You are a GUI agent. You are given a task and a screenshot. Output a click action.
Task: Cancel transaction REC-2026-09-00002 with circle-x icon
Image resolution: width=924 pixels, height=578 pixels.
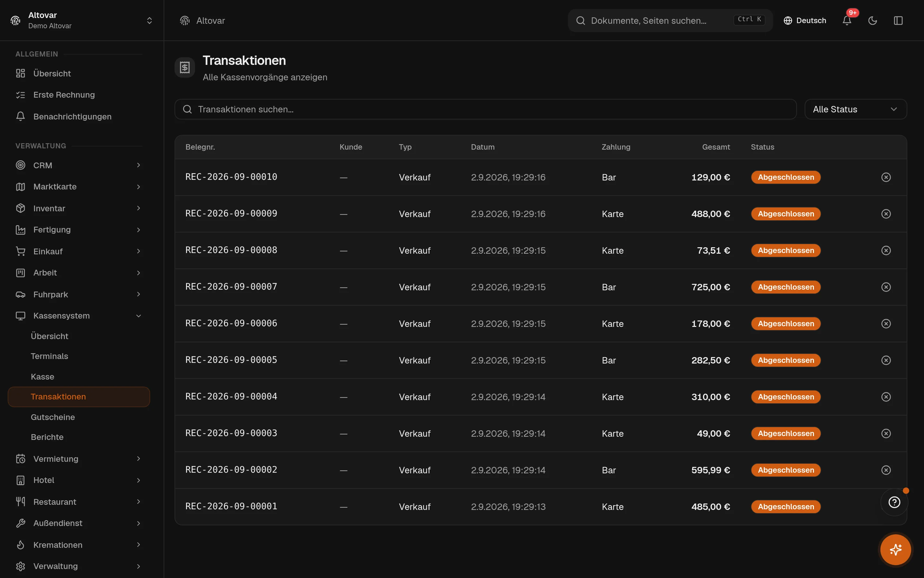click(x=886, y=470)
